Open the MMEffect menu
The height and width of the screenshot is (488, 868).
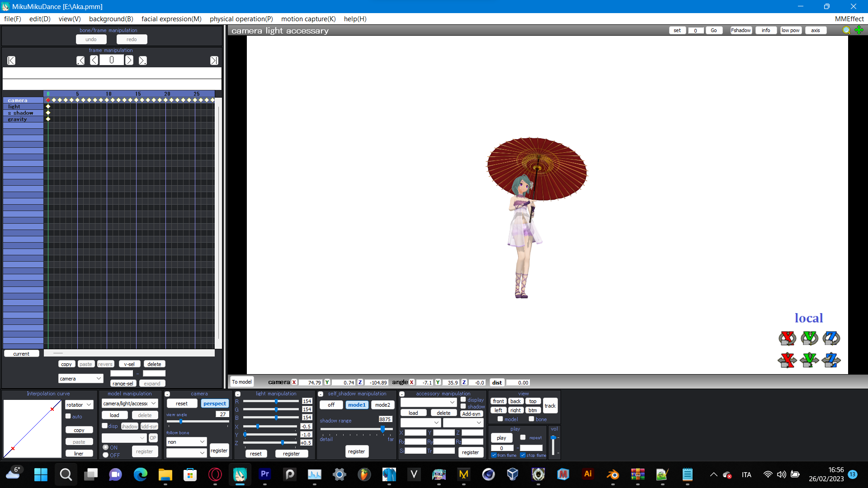click(849, 19)
